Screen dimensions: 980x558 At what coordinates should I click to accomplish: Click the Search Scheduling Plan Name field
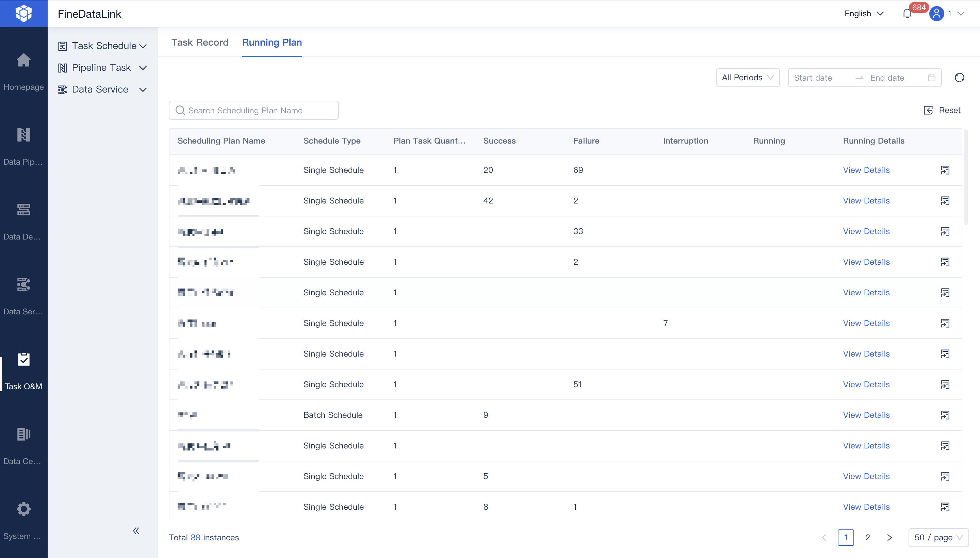click(253, 110)
